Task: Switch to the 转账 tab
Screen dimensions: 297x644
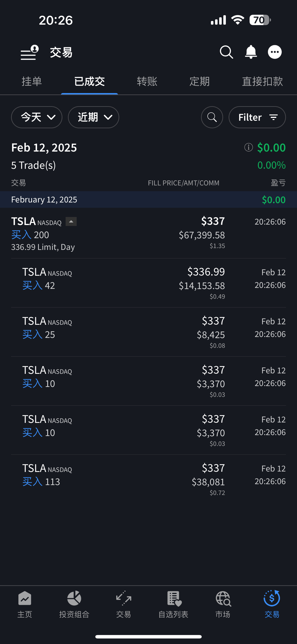Action: pos(147,82)
